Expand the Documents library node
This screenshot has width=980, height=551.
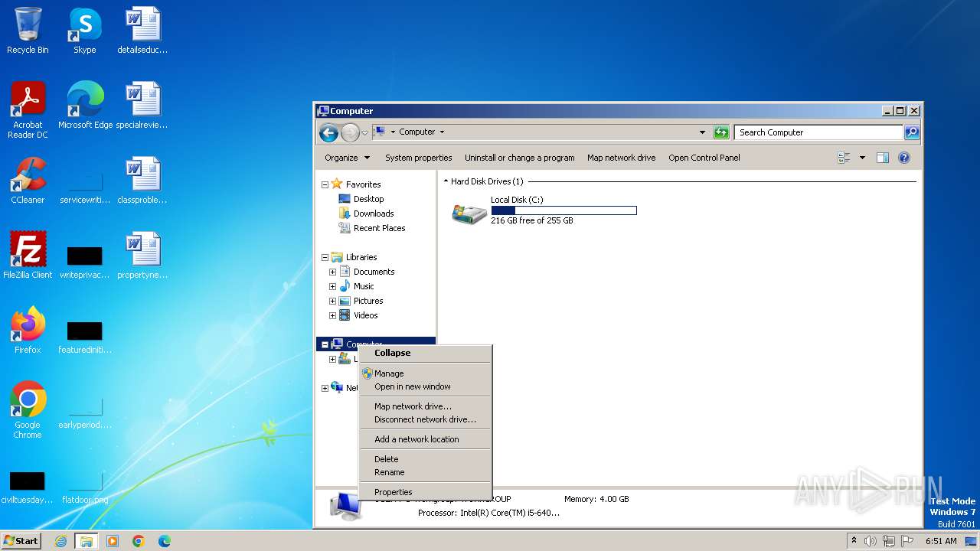click(x=332, y=272)
